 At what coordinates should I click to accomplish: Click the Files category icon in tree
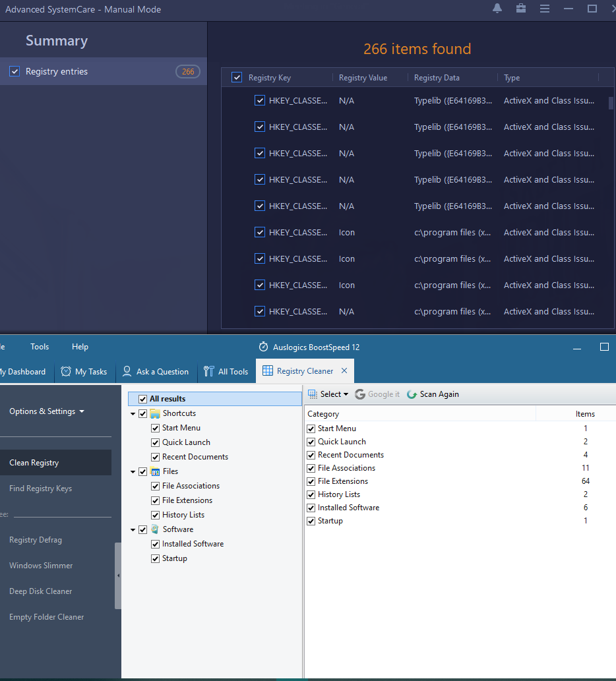click(x=155, y=471)
